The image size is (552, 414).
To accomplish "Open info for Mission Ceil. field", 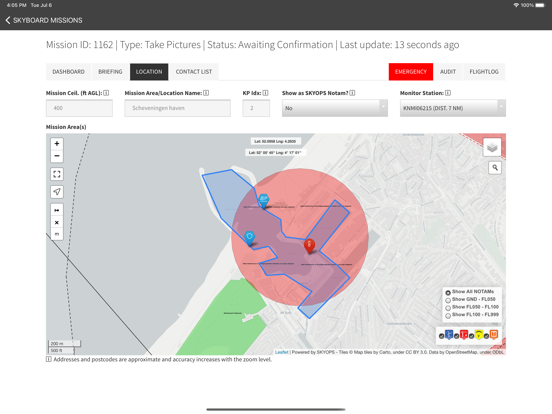I will pos(106,93).
